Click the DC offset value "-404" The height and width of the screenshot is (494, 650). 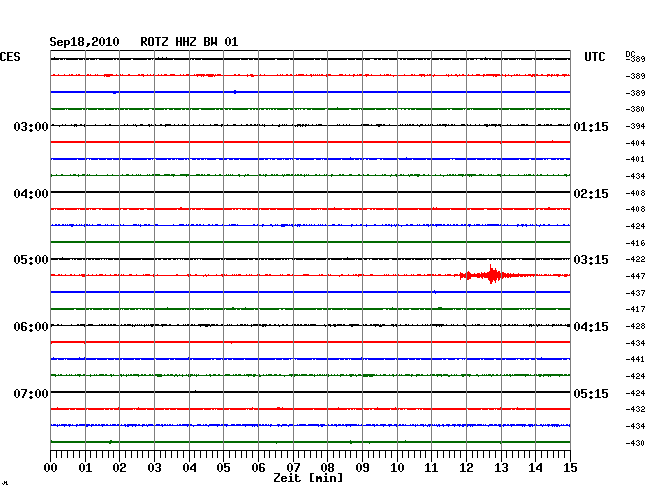click(x=635, y=143)
